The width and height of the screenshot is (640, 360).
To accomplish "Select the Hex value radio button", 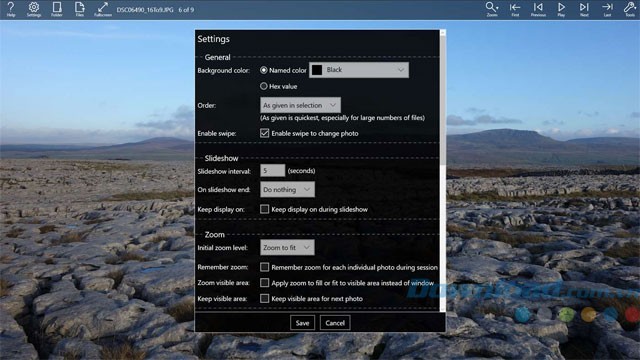I will point(264,86).
